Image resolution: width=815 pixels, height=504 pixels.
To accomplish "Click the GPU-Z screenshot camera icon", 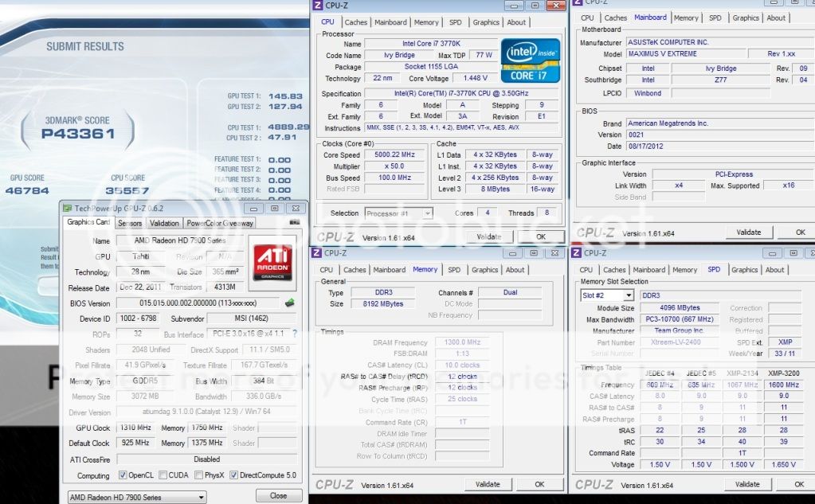I will coord(295,223).
